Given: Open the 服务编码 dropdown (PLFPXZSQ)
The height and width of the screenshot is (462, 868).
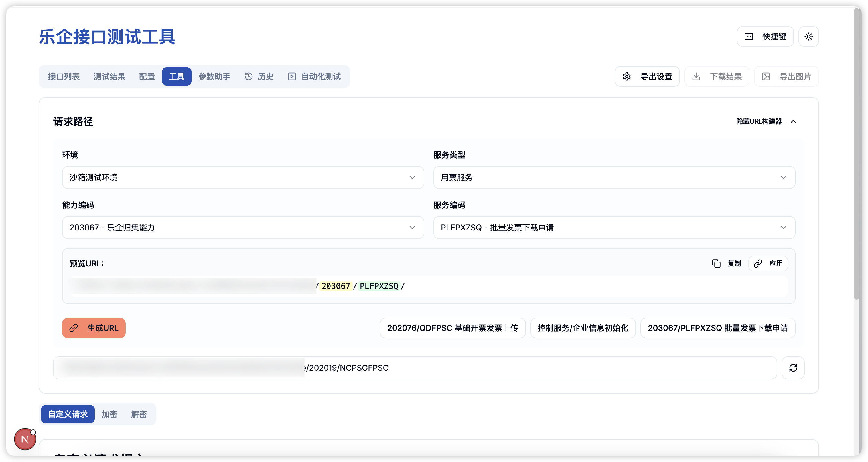Looking at the screenshot, I should coord(614,228).
